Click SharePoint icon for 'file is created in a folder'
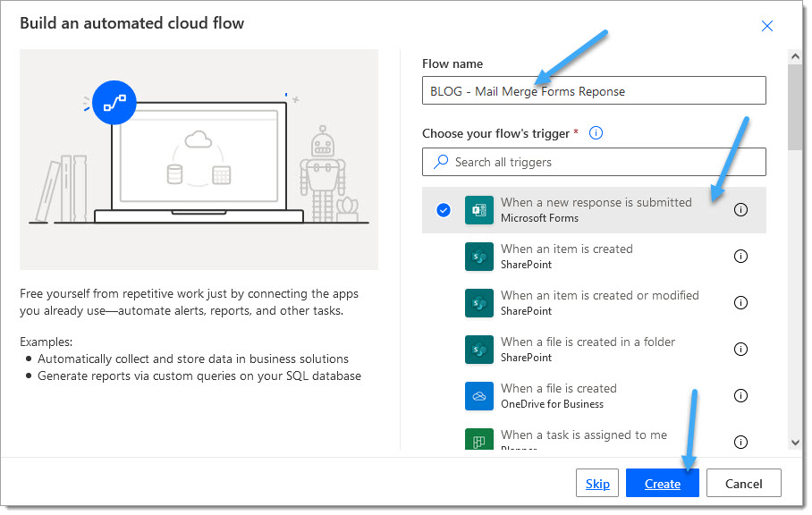Image resolution: width=812 pixels, height=515 pixels. point(478,350)
